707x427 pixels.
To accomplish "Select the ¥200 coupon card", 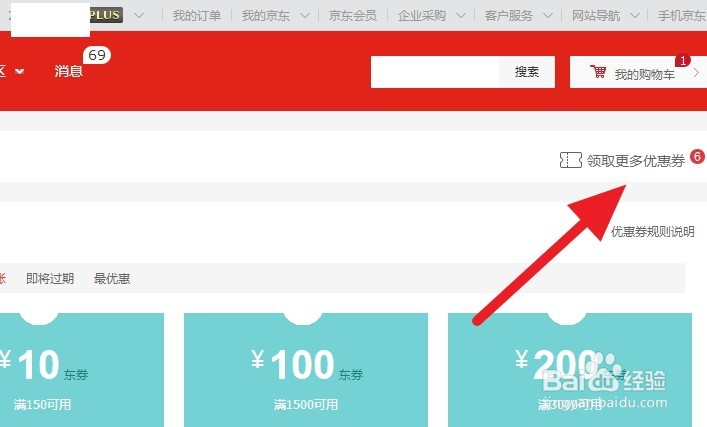I will click(x=569, y=370).
